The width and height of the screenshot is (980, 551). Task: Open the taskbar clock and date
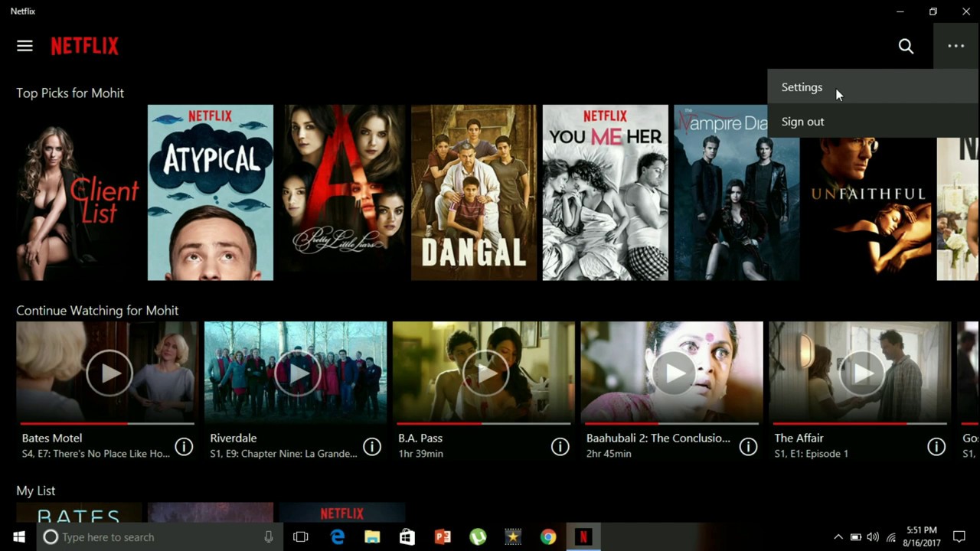[x=922, y=537]
